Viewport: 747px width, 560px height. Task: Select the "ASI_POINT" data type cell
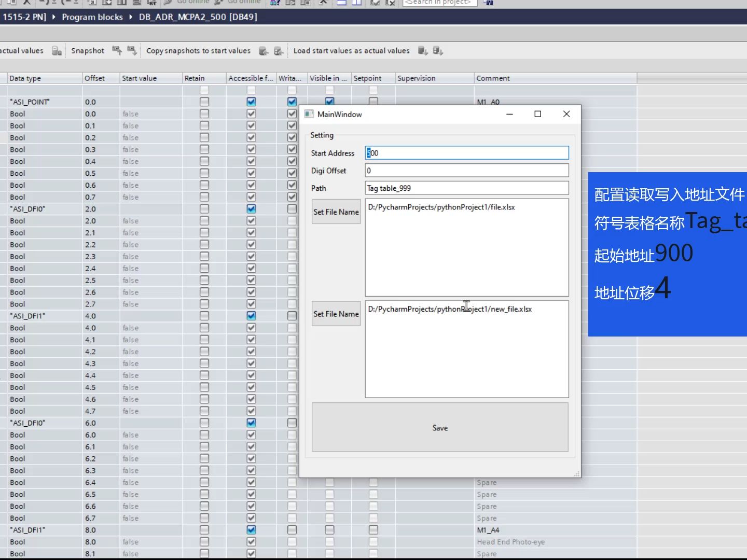pyautogui.click(x=45, y=102)
